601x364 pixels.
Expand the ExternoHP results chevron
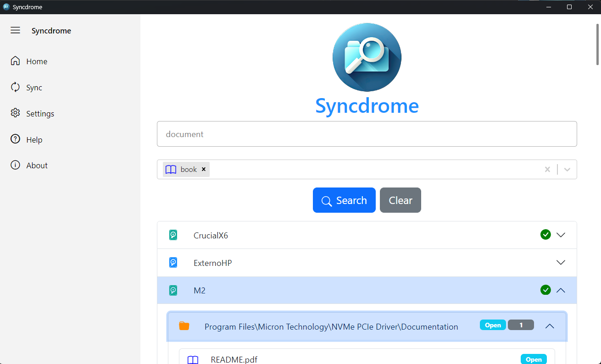click(561, 262)
